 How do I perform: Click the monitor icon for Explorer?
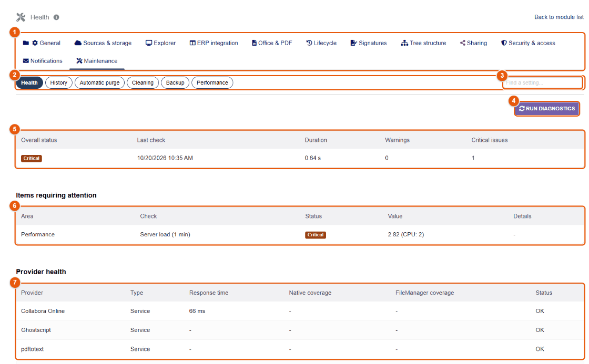pyautogui.click(x=149, y=43)
